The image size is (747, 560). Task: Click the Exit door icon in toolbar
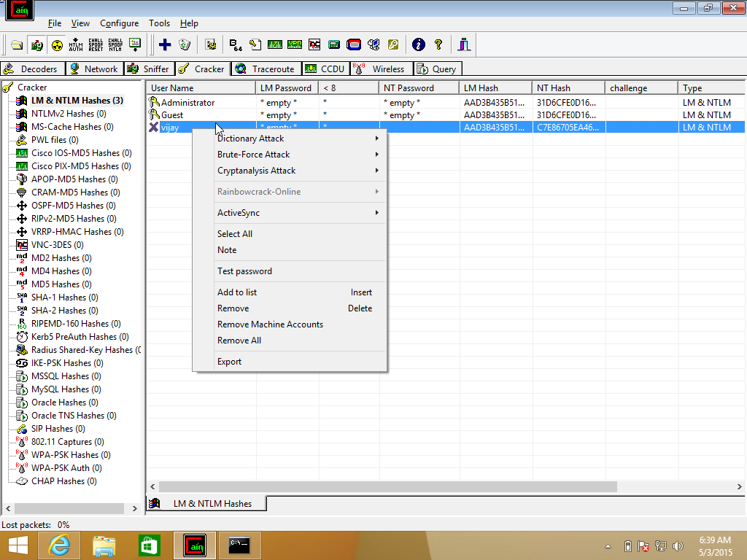[465, 45]
